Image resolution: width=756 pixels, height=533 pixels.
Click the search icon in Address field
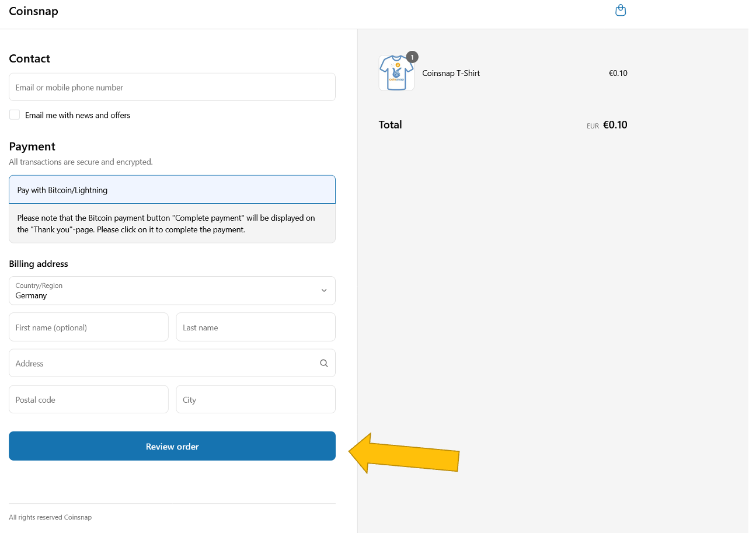pyautogui.click(x=324, y=363)
